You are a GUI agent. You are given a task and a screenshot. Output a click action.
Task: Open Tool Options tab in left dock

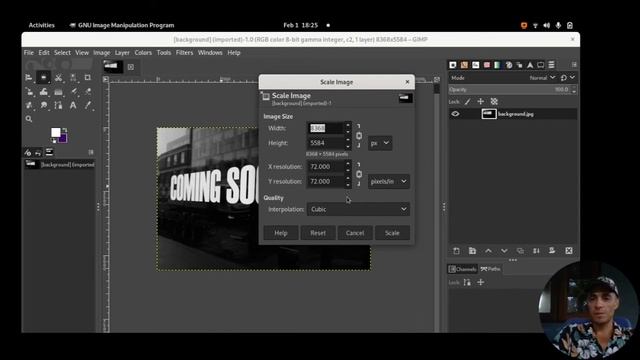tap(28, 152)
